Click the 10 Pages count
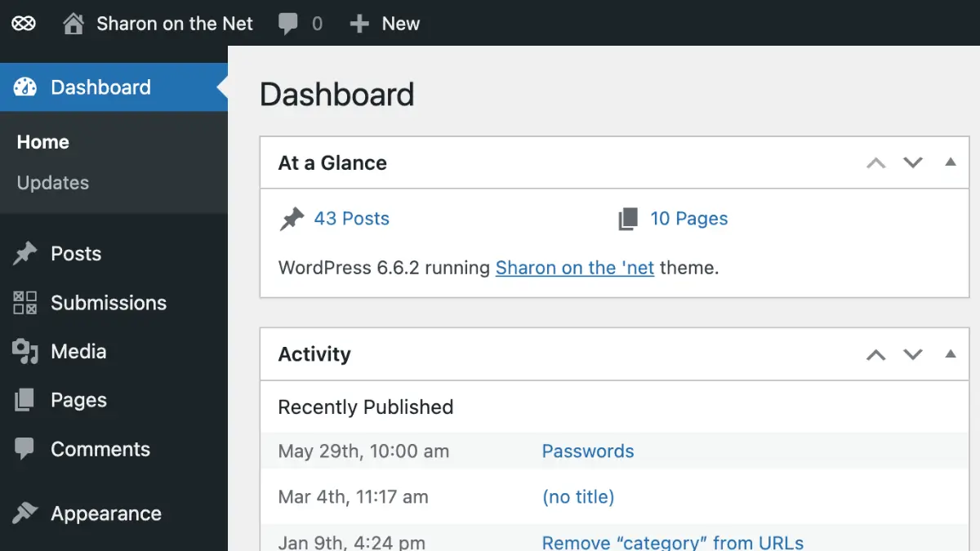The width and height of the screenshot is (980, 551). tap(688, 218)
